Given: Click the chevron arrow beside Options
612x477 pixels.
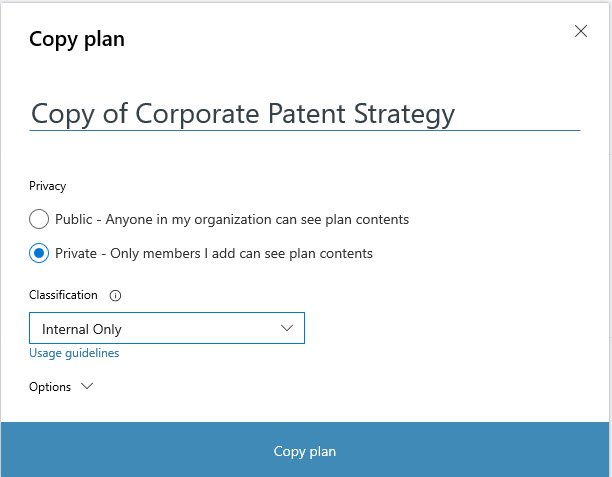Looking at the screenshot, I should [x=85, y=387].
